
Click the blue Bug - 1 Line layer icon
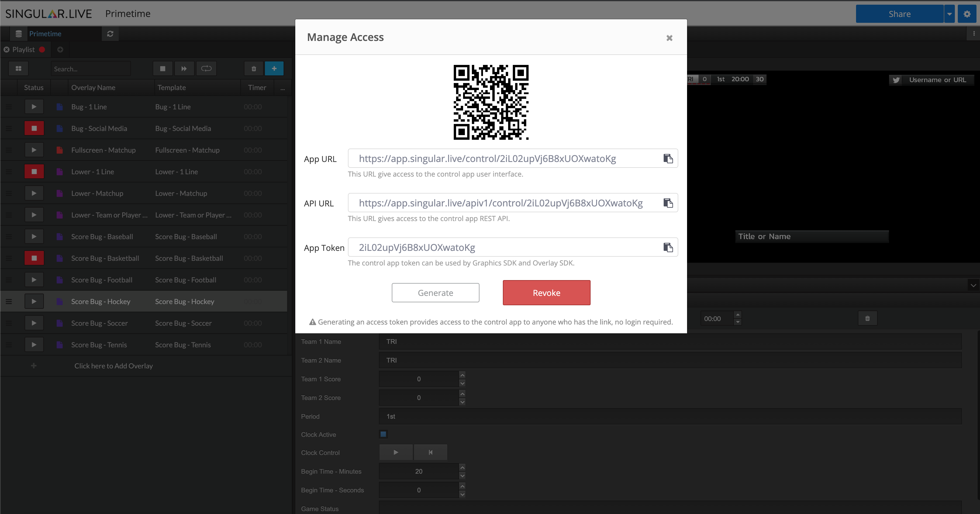59,106
